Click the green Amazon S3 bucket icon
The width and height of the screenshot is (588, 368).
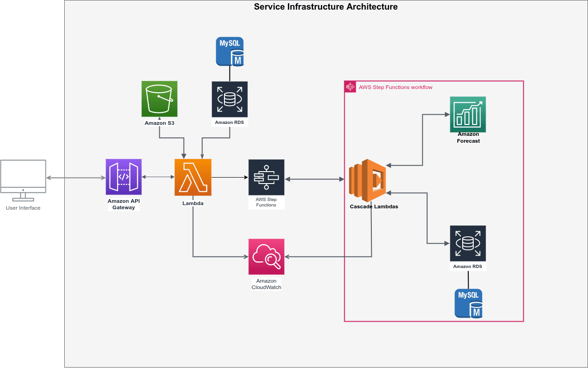[159, 99]
